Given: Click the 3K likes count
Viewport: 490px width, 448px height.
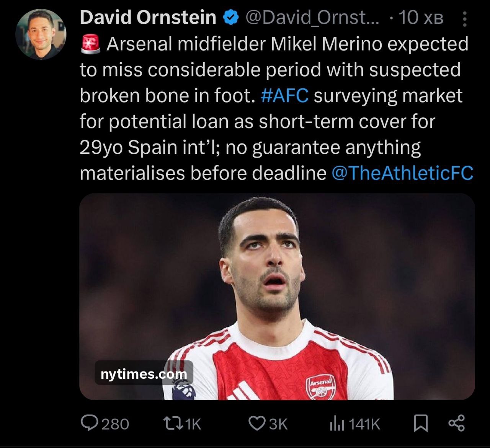Looking at the screenshot, I should [x=278, y=424].
